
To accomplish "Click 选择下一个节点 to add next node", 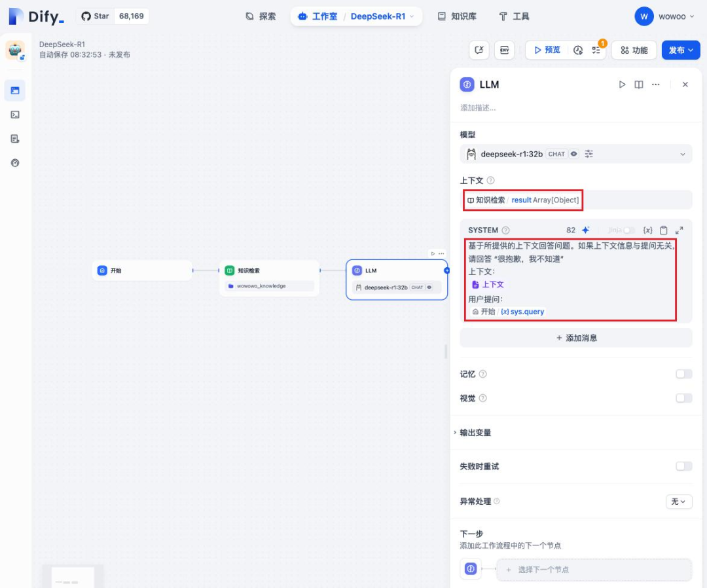I will (x=593, y=570).
